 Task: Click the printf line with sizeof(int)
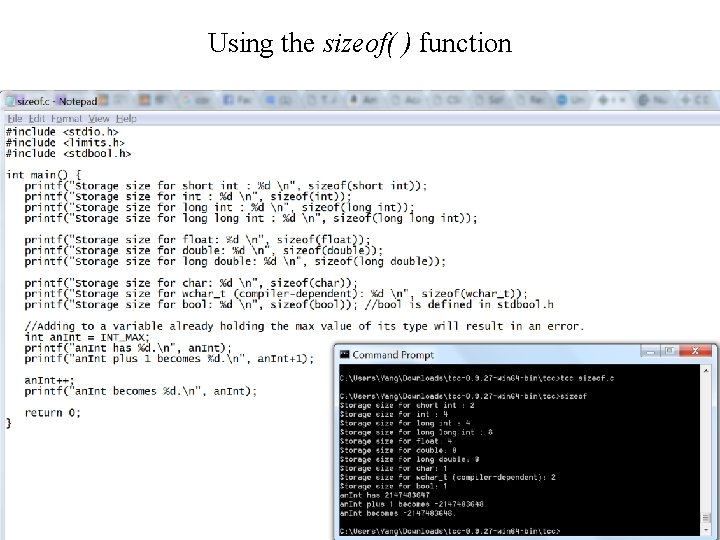pos(187,197)
